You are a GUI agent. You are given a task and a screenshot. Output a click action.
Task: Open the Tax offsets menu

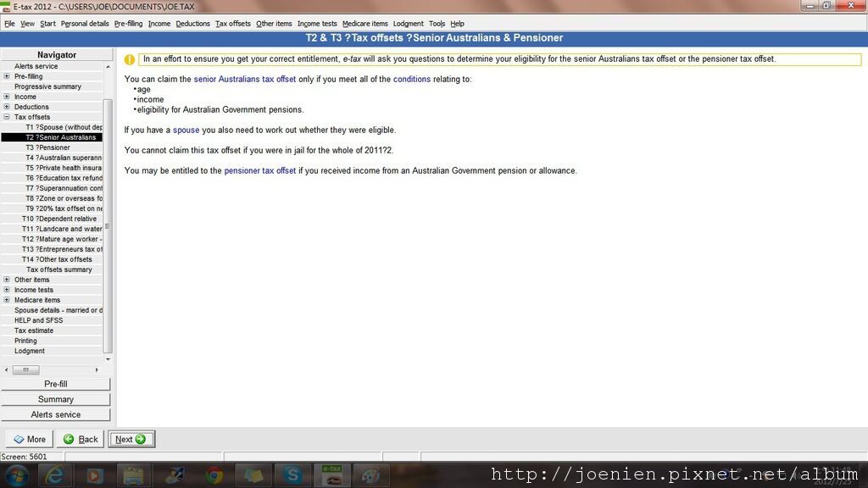click(x=232, y=24)
